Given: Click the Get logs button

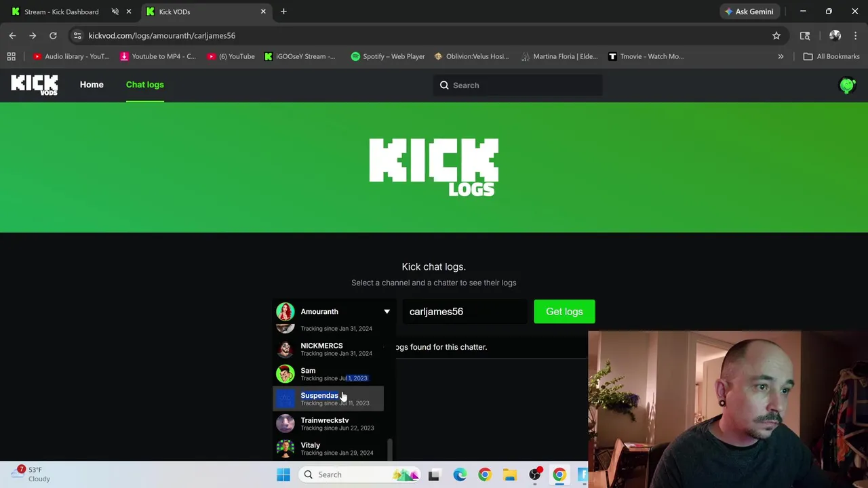Looking at the screenshot, I should point(564,312).
